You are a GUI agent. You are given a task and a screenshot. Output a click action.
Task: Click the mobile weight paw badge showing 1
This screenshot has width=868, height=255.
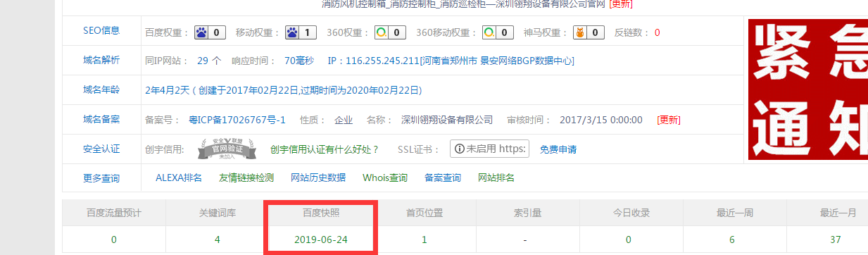[301, 32]
